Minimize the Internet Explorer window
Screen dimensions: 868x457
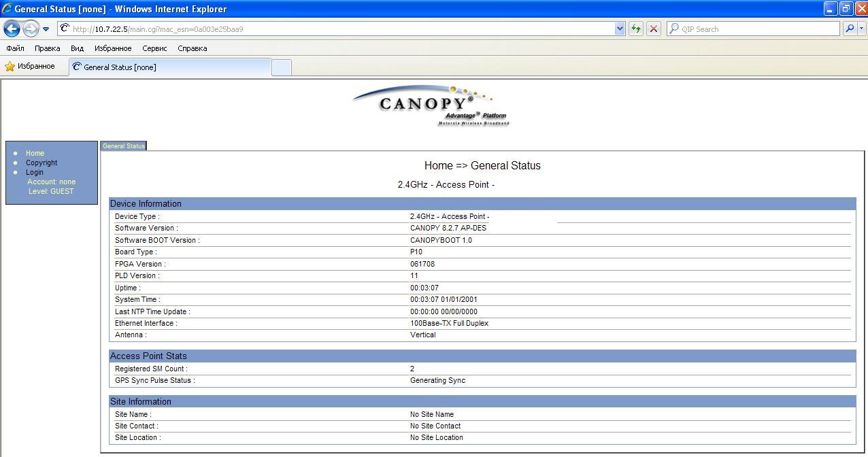point(830,9)
